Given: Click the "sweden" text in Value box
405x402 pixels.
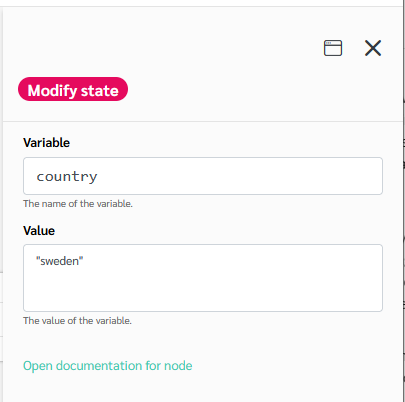Looking at the screenshot, I should (x=59, y=261).
